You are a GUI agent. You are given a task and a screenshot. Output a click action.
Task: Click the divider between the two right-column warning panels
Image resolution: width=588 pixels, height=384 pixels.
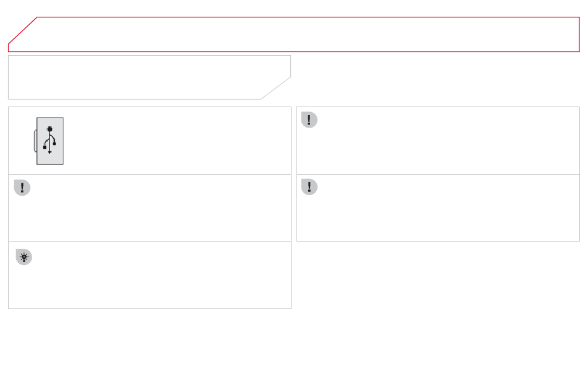(438, 174)
